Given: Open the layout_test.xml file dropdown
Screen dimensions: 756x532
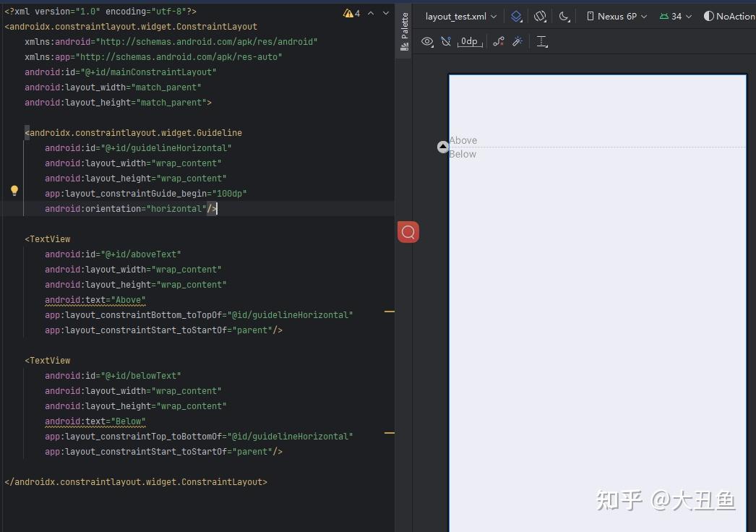Looking at the screenshot, I should coord(459,15).
